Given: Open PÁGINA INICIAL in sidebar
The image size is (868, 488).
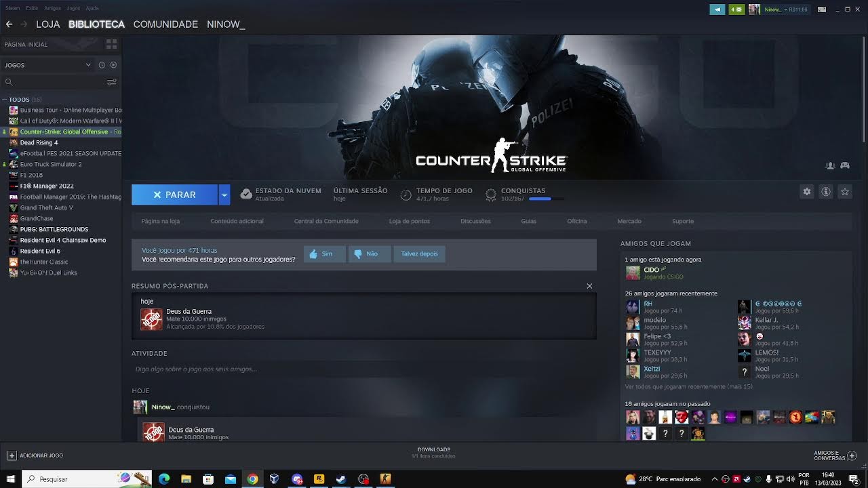Looking at the screenshot, I should [x=26, y=44].
